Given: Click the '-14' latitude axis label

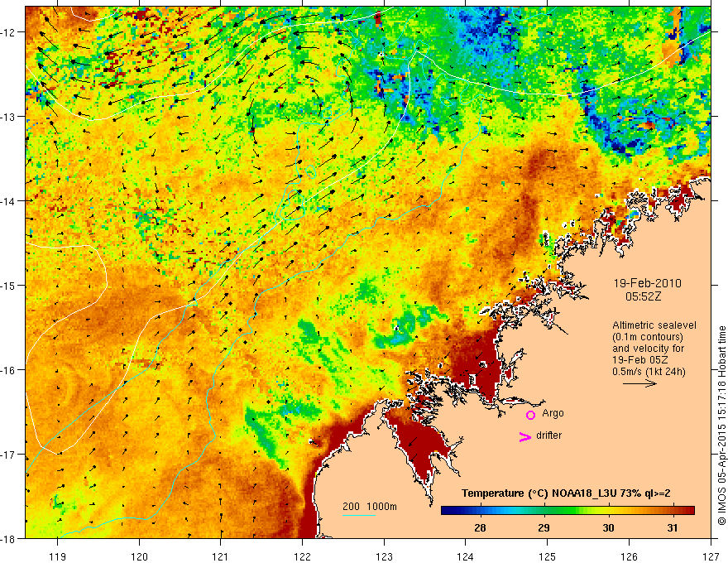Looking at the screenshot, I should (8, 201).
